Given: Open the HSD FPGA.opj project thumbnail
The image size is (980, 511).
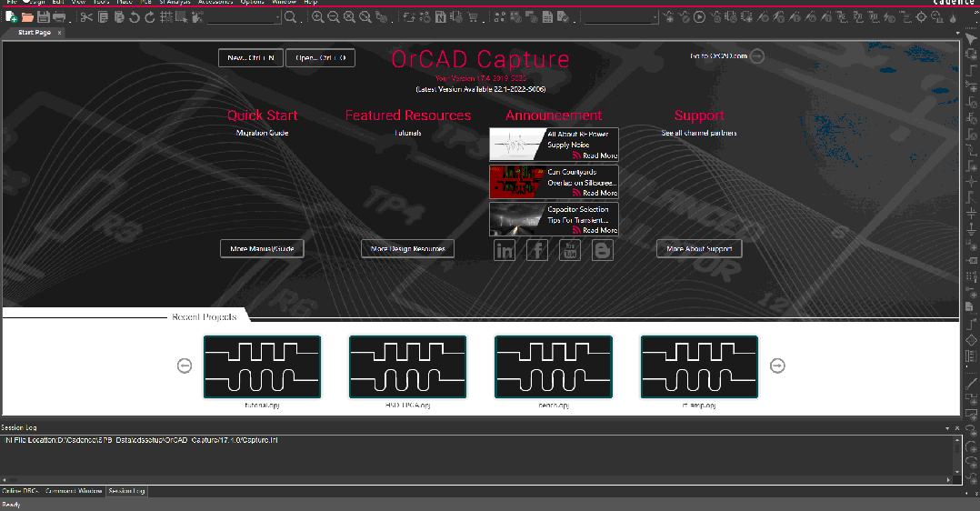Looking at the screenshot, I should (407, 367).
